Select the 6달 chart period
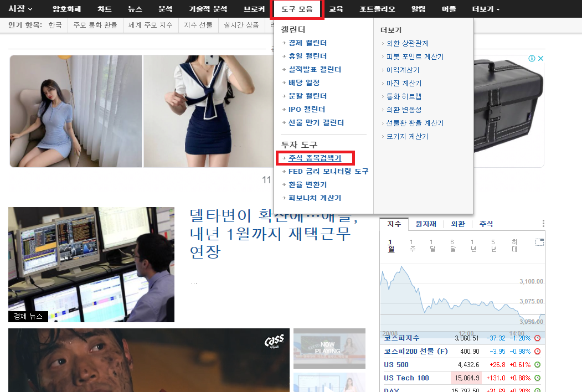Viewport: 582px width, 392px height. (x=453, y=246)
